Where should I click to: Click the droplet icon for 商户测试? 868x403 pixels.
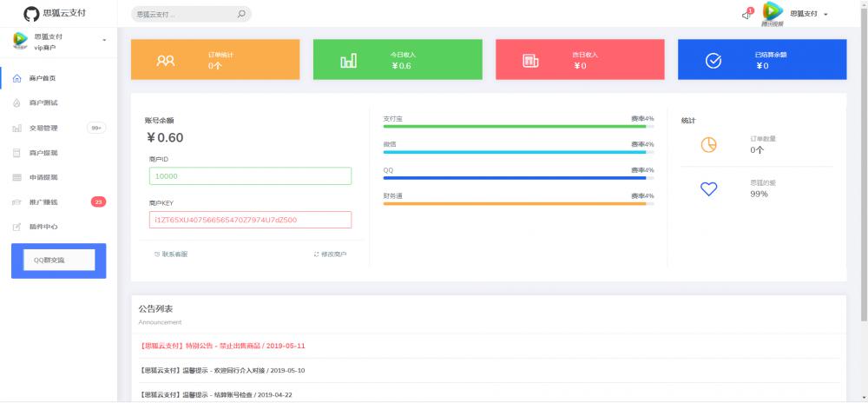coord(16,103)
